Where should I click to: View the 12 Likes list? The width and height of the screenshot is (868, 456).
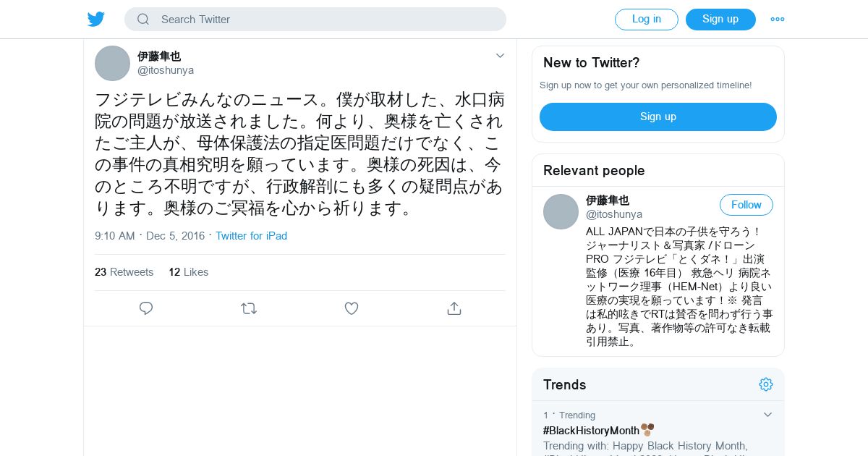coord(189,272)
